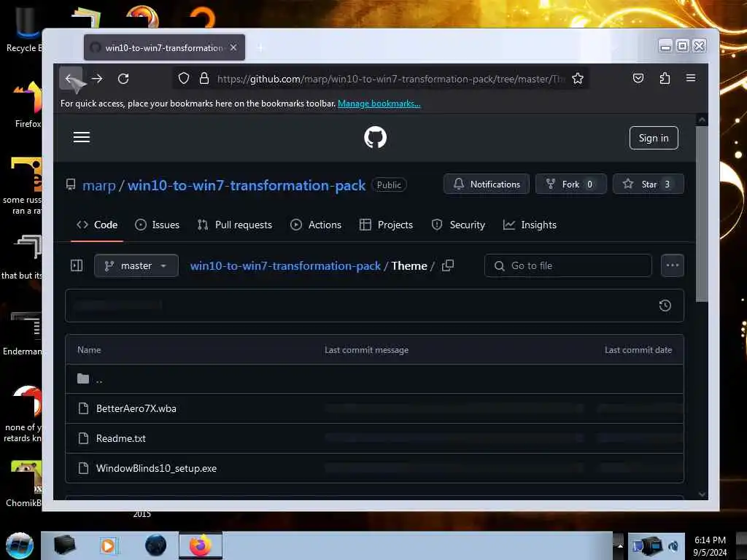
Task: Click the Sign in button
Action: click(x=653, y=138)
